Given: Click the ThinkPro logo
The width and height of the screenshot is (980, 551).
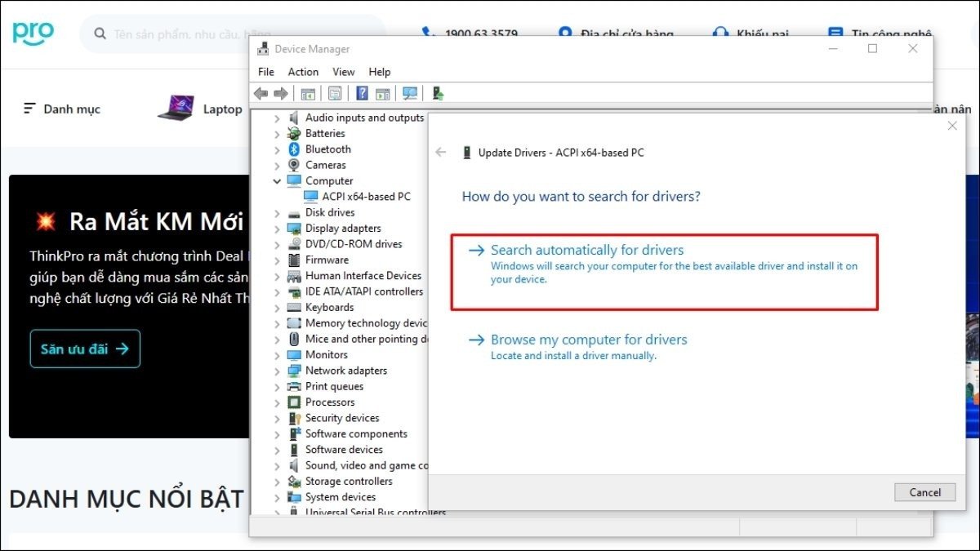Looking at the screenshot, I should [33, 32].
